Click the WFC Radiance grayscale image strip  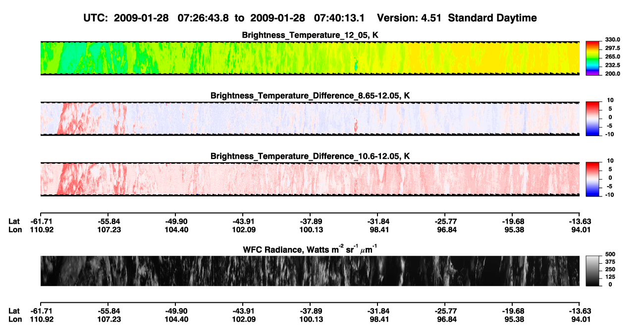[x=310, y=271]
